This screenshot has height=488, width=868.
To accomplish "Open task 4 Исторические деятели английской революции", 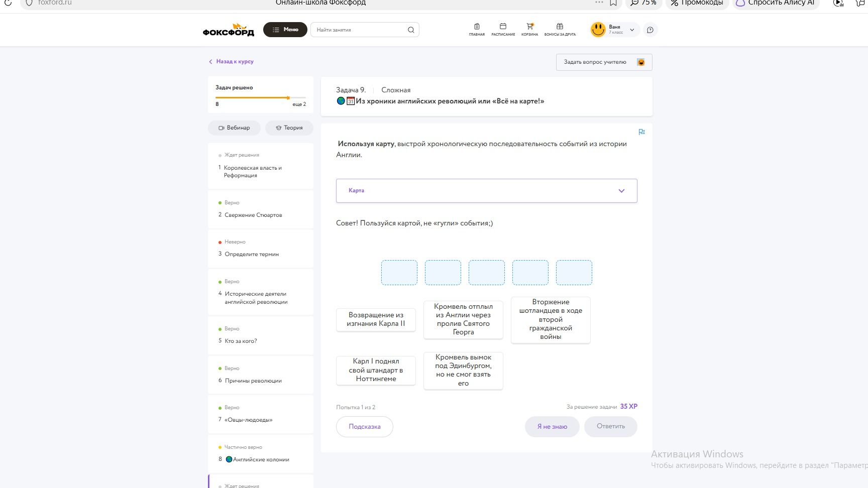I will point(260,292).
